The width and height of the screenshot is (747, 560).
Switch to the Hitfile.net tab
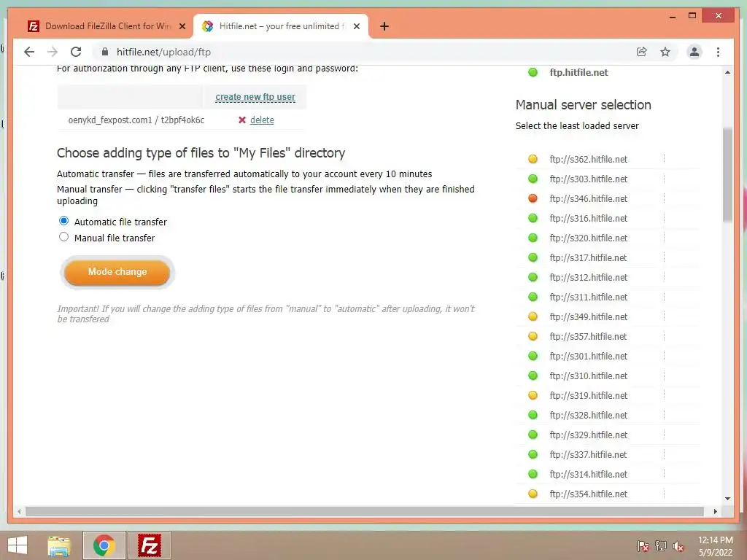click(x=281, y=26)
